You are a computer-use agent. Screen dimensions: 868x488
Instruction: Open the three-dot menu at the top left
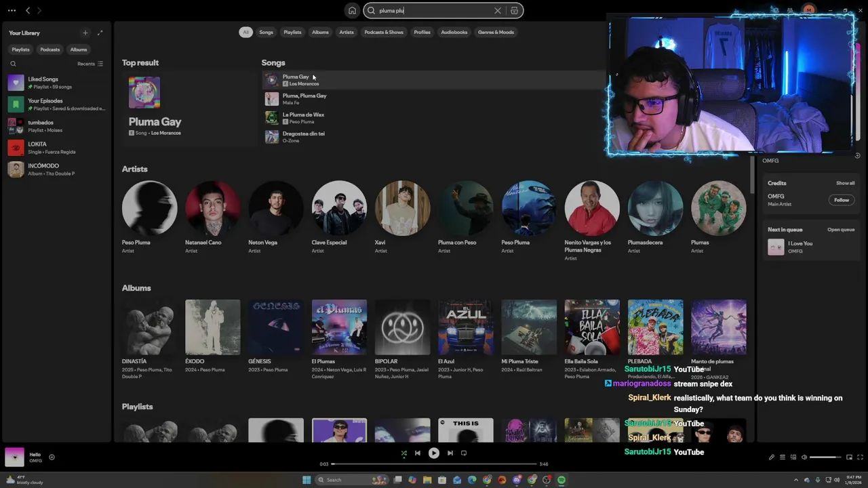[x=12, y=10]
